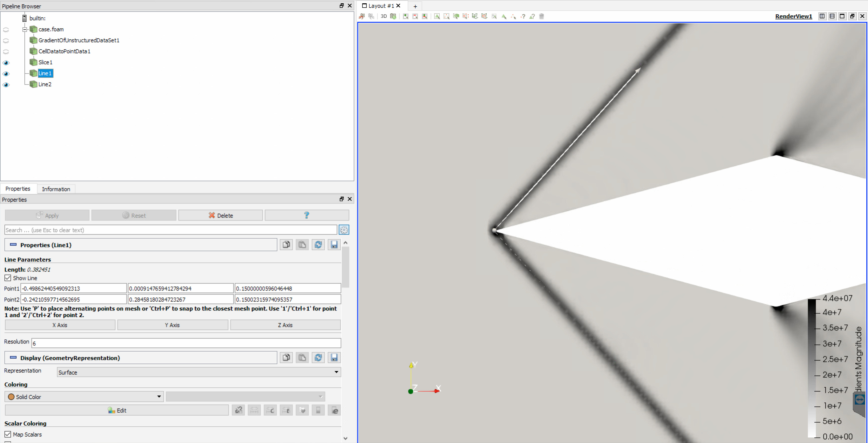868x443 pixels.
Task: Open the Representation dropdown
Action: (199, 372)
